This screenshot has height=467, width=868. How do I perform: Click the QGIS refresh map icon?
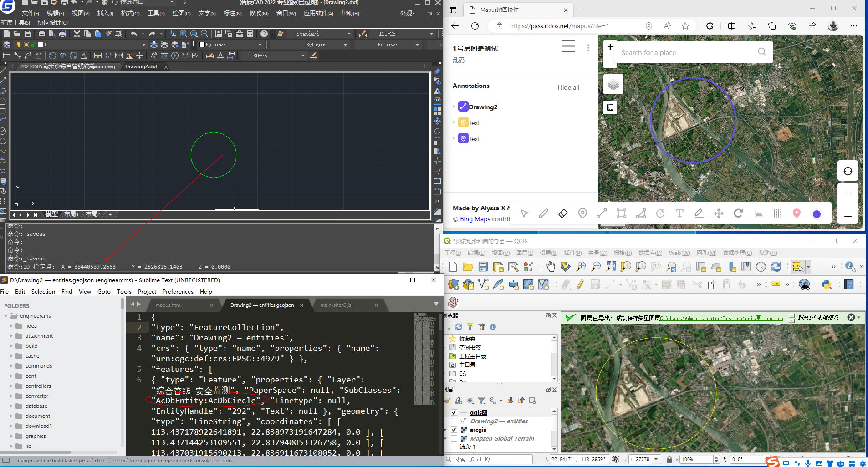coord(776,267)
